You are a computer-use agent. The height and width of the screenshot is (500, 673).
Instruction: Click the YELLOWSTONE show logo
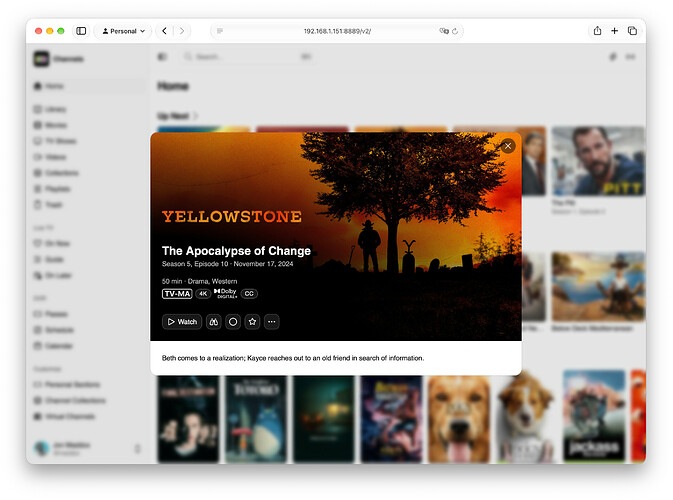pos(232,216)
